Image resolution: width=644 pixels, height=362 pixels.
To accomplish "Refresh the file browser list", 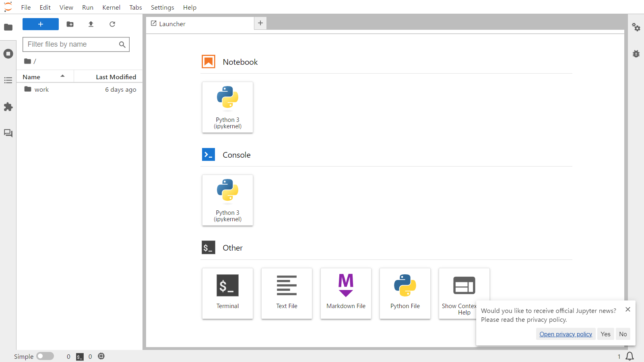I will 112,24.
